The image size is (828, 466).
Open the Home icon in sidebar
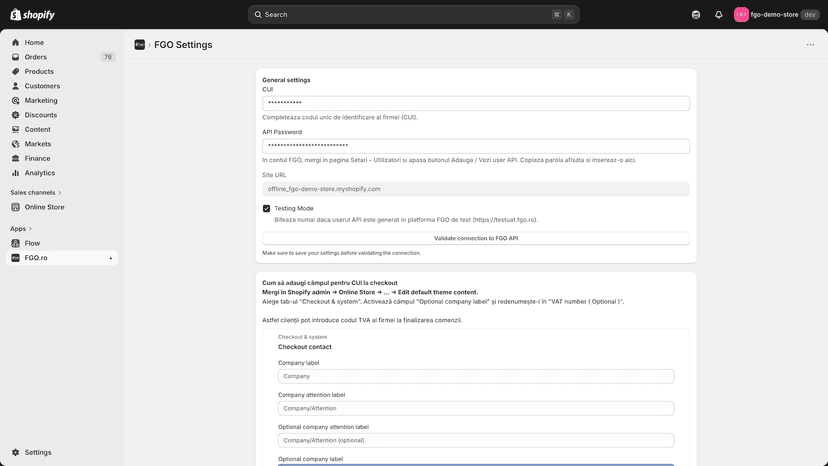click(15, 42)
